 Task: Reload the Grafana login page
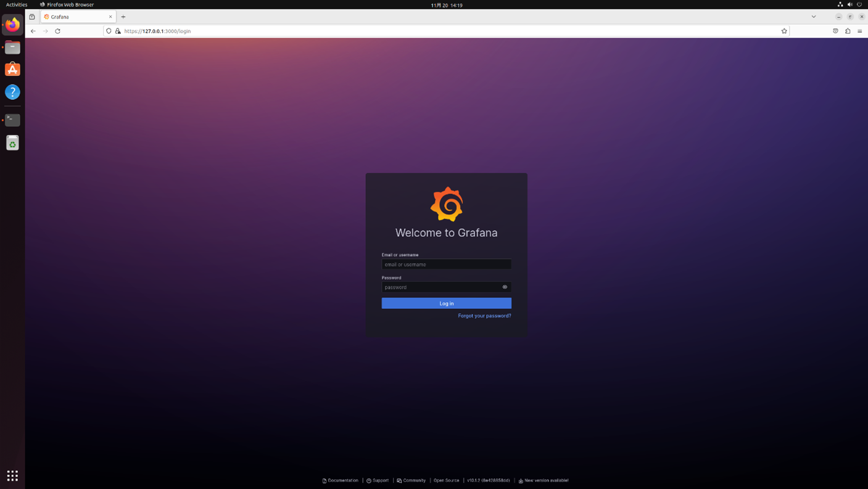pos(58,31)
